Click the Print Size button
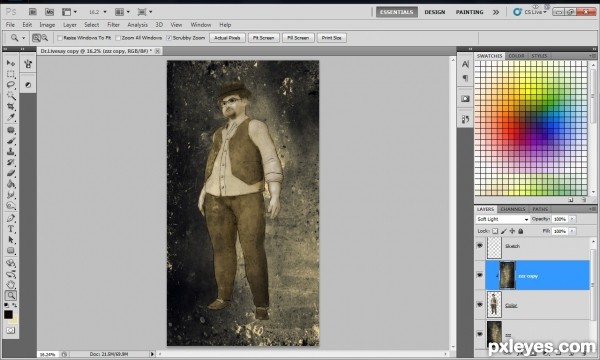The image size is (600, 360). pos(331,38)
